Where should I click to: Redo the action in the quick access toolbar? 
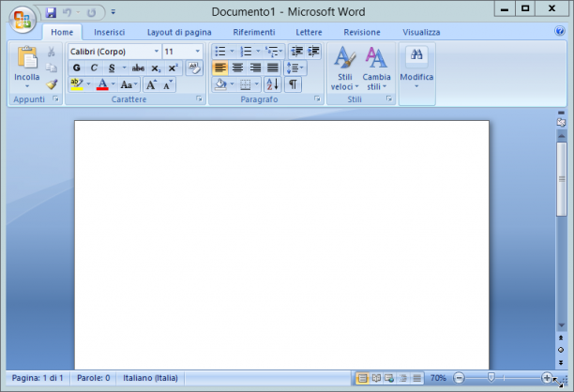click(x=91, y=12)
